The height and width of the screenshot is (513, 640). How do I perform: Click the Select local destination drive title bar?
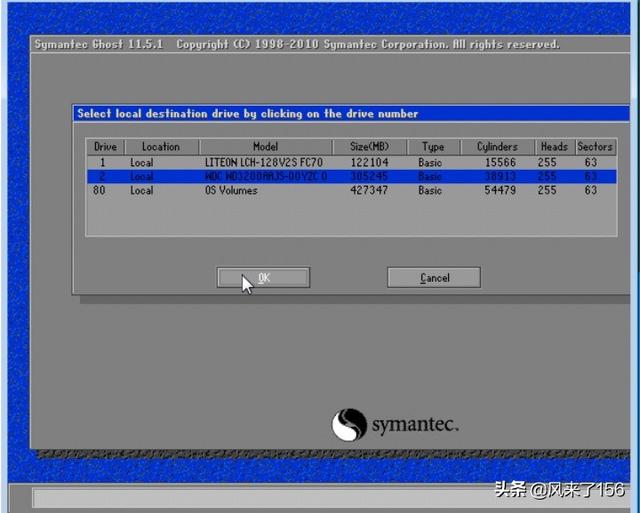coord(351,113)
